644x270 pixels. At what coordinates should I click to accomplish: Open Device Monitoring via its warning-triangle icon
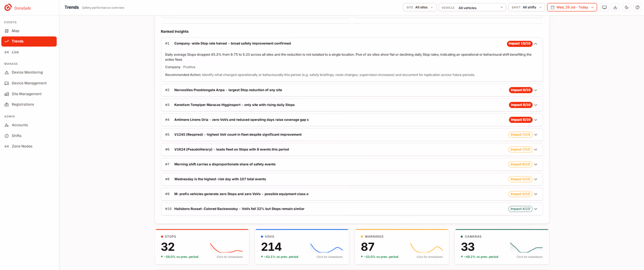coord(7,72)
